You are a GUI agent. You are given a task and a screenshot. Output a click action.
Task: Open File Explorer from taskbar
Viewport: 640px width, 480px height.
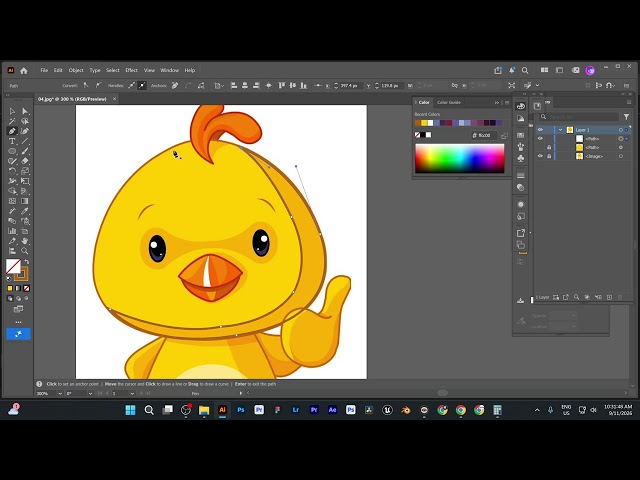click(204, 410)
